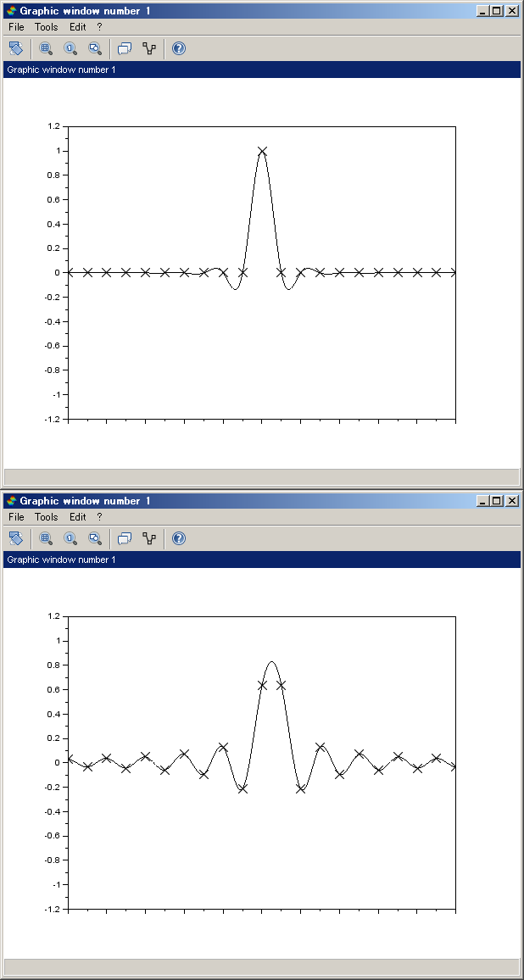
Task: Close the upper graphic window
Action: 512,11
